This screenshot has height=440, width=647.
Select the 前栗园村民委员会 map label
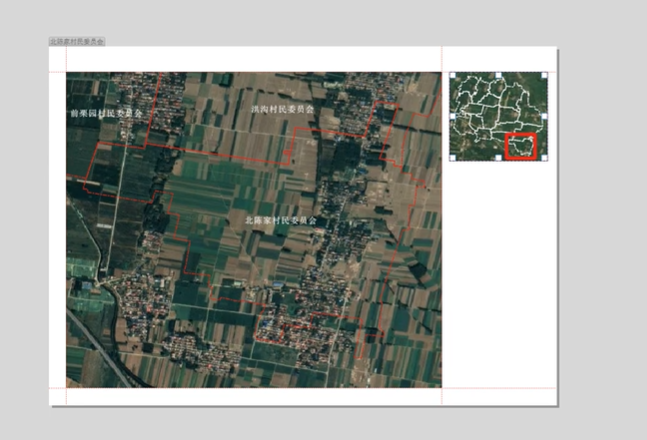[106, 113]
